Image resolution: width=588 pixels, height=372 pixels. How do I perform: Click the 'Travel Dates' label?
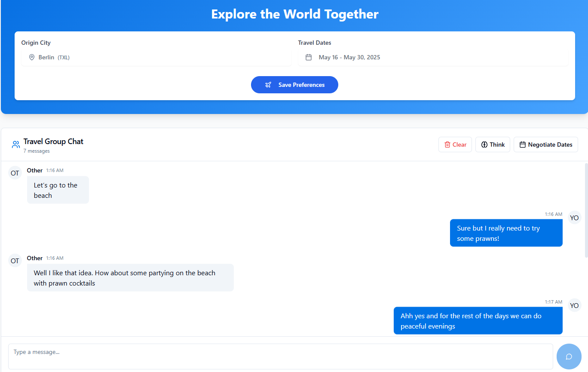click(315, 43)
